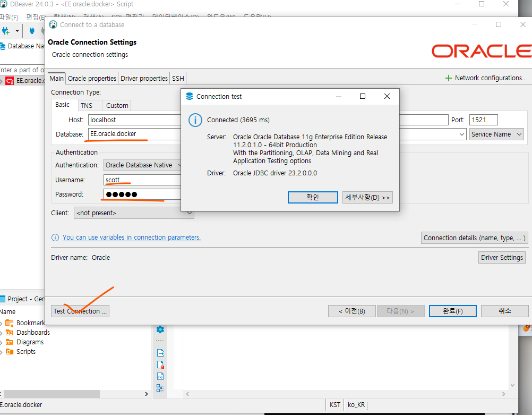The image size is (532, 415).
Task: Open the Authentication Oracle Database Native dropdown
Action: click(x=142, y=165)
